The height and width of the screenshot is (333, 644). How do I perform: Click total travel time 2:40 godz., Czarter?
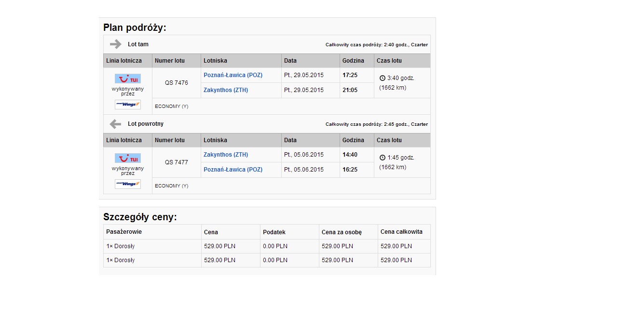coord(377,45)
